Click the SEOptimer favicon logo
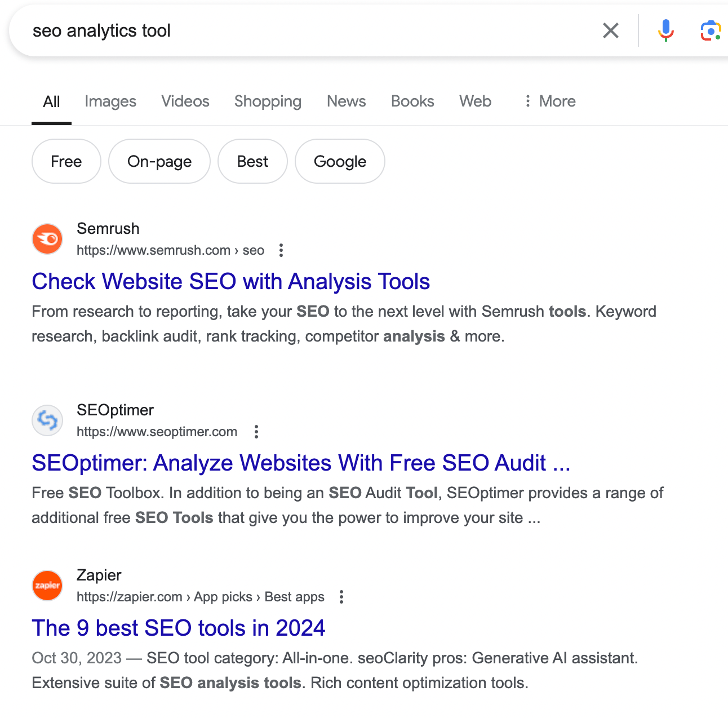The image size is (728, 718). click(x=47, y=420)
